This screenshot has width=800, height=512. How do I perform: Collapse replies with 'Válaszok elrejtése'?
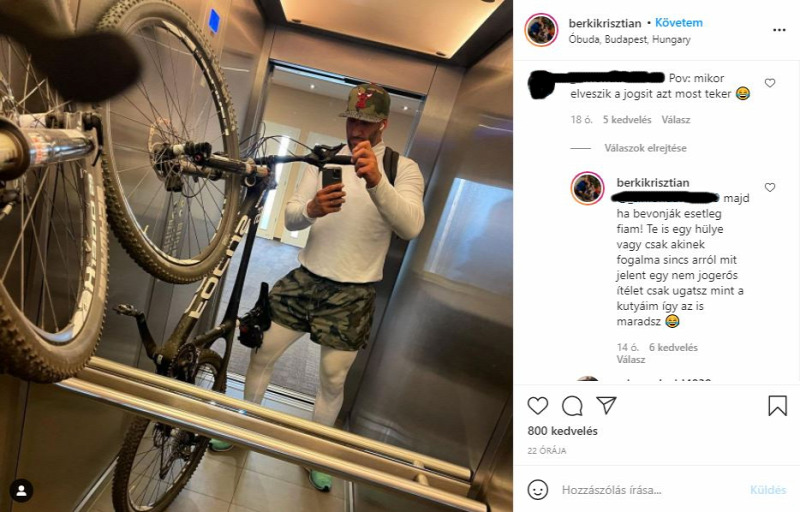(645, 148)
